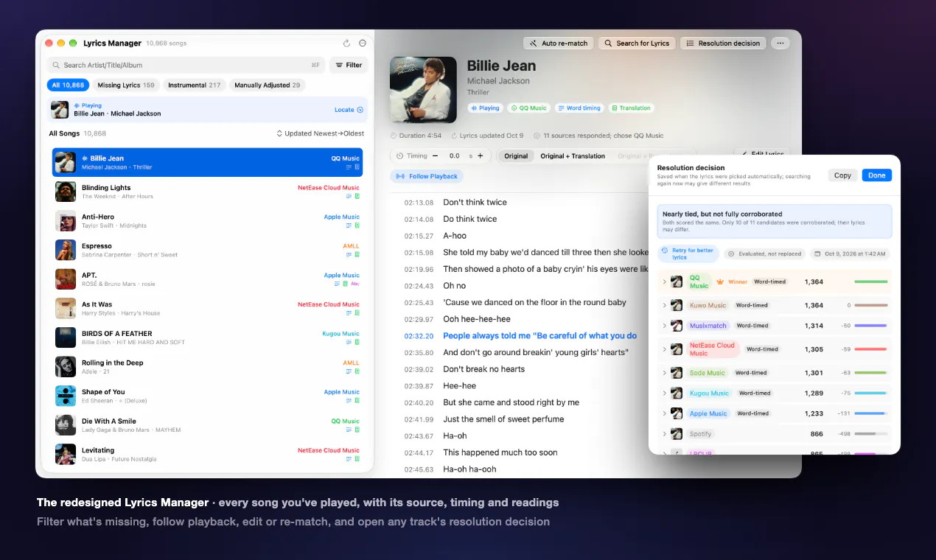Focus the Search Artist/Title/Album field
The image size is (936, 560).
coord(186,65)
